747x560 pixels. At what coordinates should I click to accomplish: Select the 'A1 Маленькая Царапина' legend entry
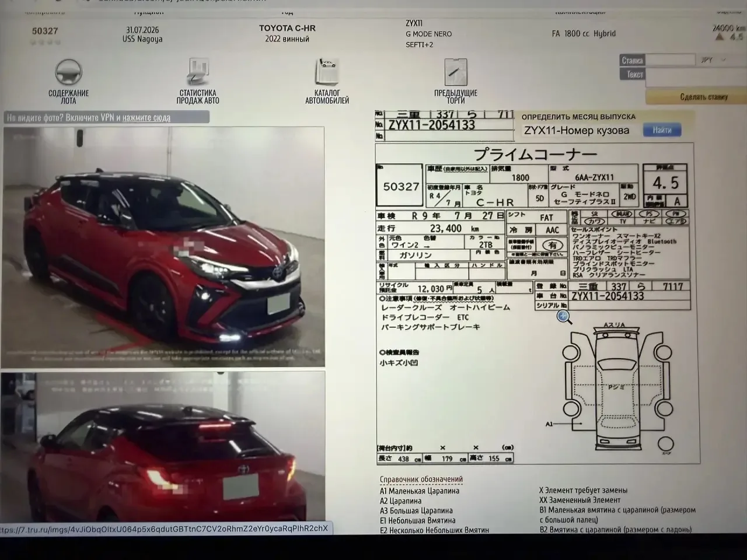[x=420, y=491]
